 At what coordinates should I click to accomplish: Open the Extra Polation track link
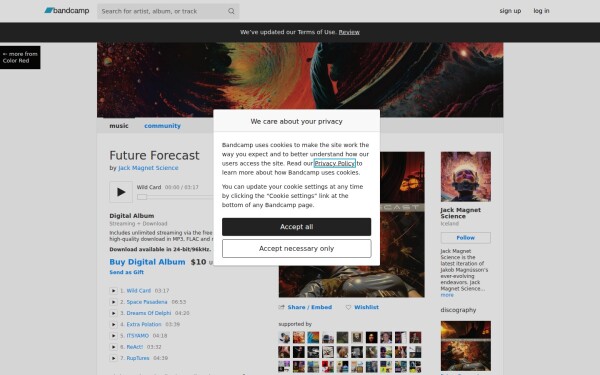(x=144, y=324)
